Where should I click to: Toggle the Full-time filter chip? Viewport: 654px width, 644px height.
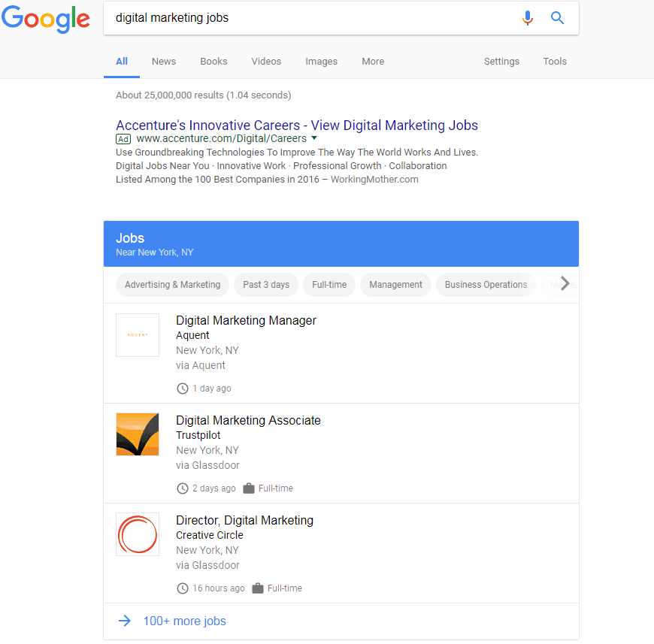coord(329,285)
